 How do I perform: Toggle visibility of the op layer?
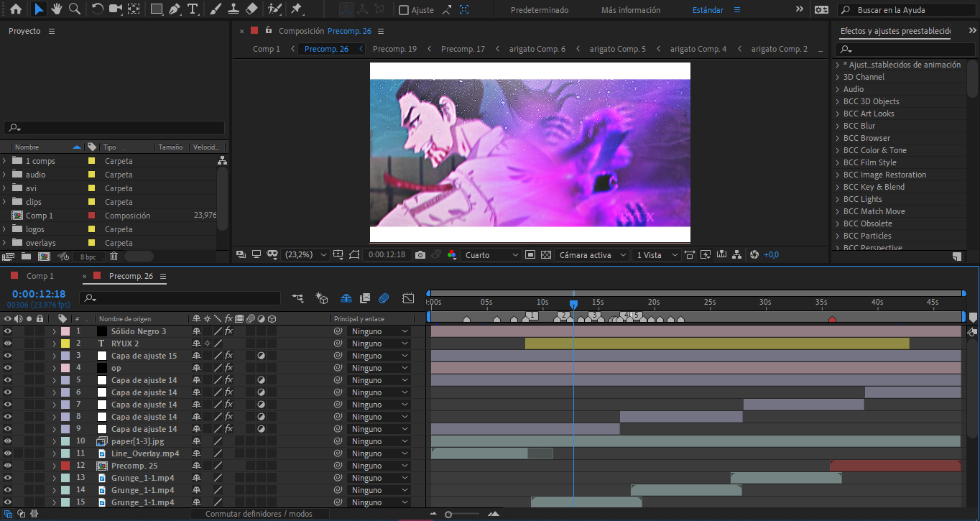pyautogui.click(x=8, y=368)
